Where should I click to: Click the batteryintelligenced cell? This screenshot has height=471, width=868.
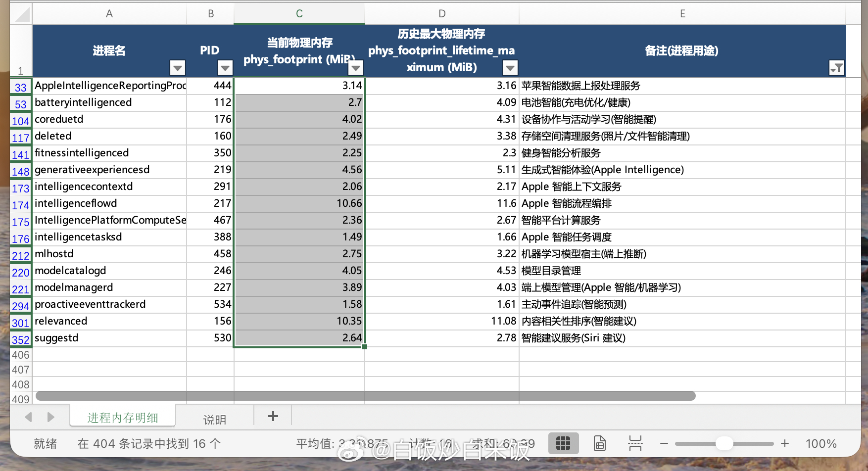click(109, 103)
